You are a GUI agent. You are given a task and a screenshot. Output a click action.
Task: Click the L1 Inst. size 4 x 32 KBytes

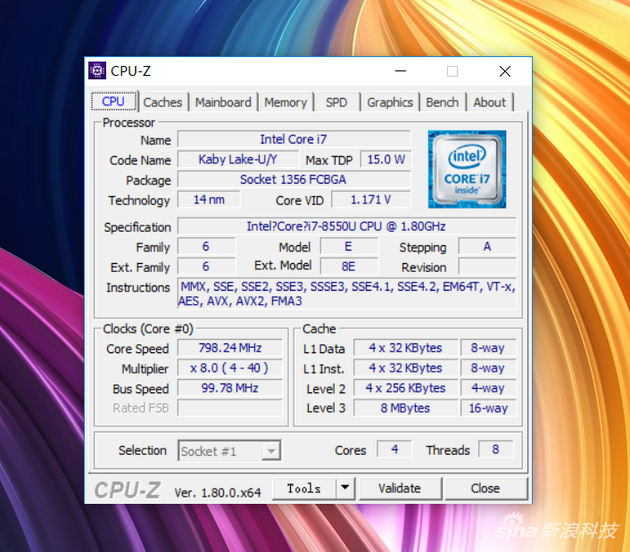pos(405,368)
